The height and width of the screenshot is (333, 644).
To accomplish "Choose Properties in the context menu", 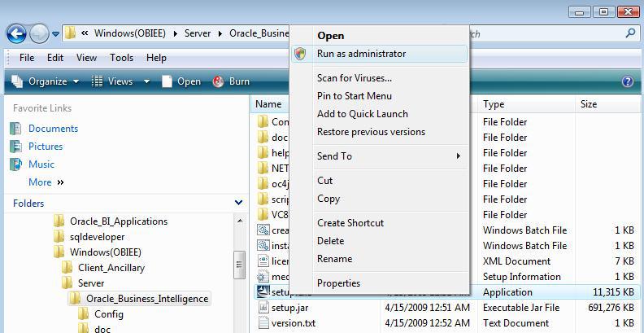I will [338, 283].
